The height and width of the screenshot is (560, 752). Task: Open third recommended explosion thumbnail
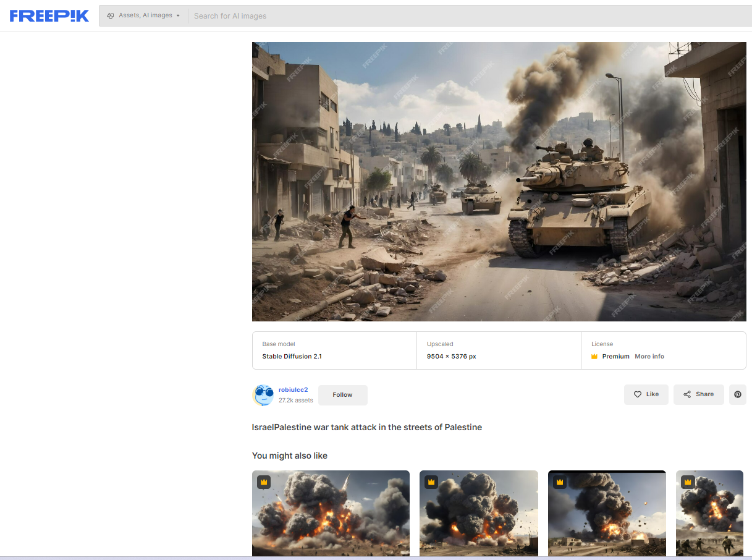(607, 513)
